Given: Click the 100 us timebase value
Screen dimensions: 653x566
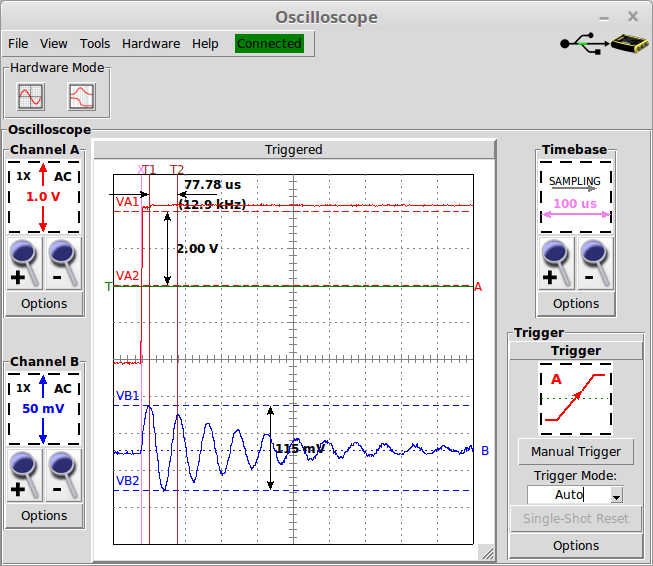Looking at the screenshot, I should (x=575, y=204).
